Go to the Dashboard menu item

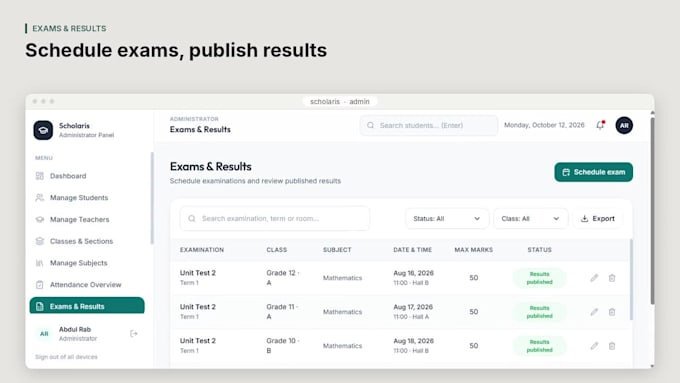(87, 176)
